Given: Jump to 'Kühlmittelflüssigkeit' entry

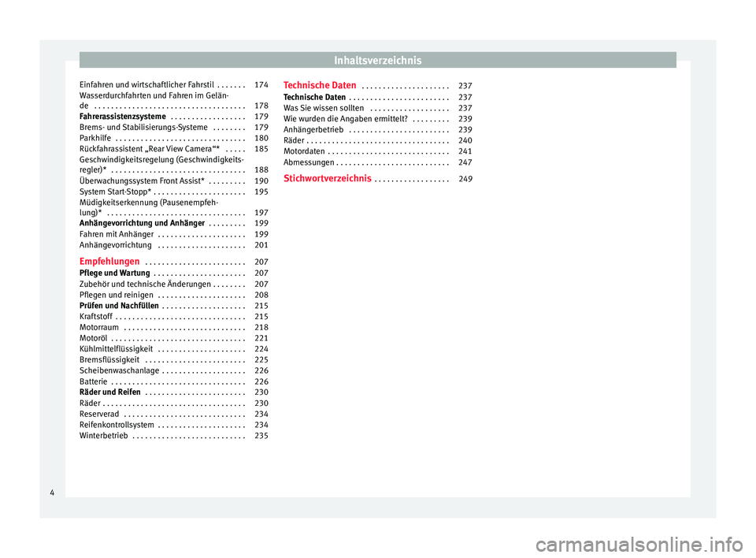Looking at the screenshot, I should click(173, 349).
